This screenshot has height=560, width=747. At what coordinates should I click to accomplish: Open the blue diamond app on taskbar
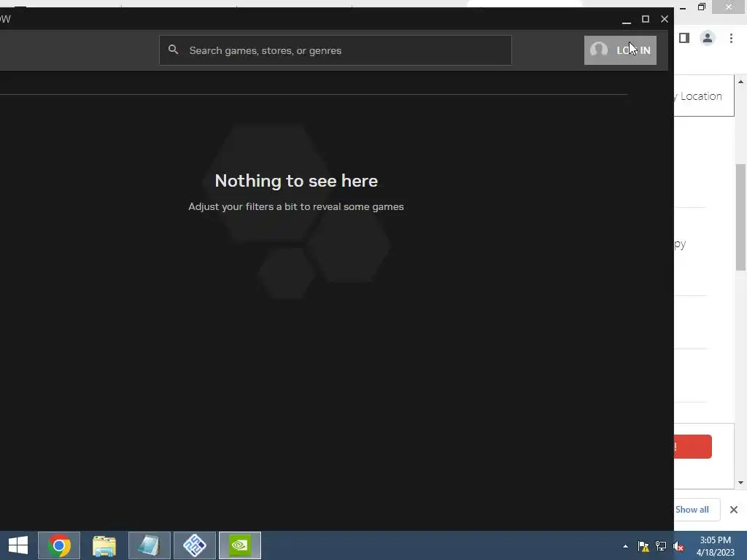coord(194,545)
